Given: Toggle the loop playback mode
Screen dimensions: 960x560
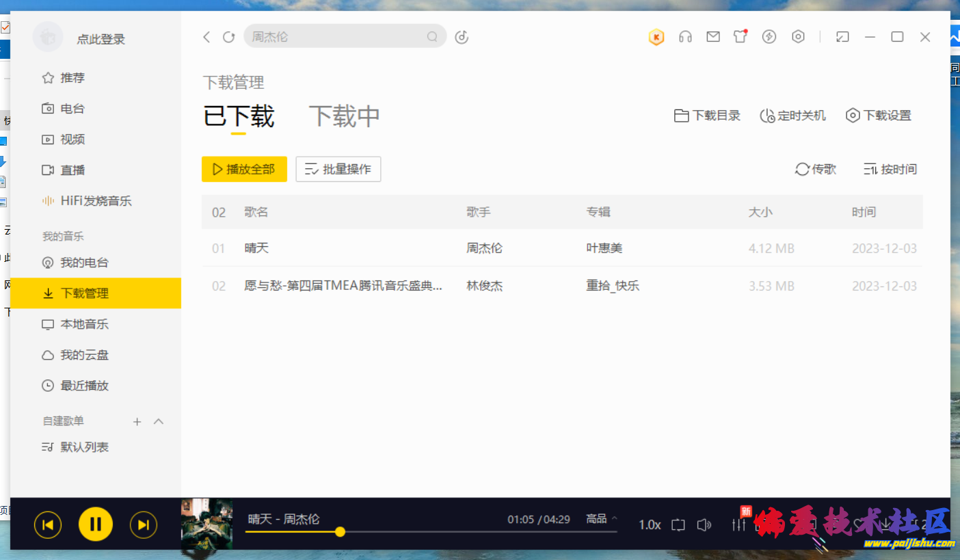Looking at the screenshot, I should [678, 524].
